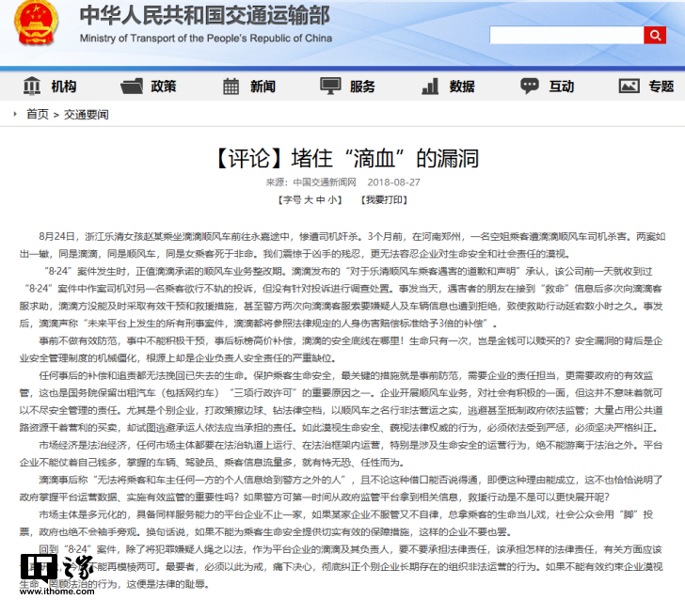Click the 新闻 calendar grid icon
Screen dimensions: 685x616
coord(231,87)
